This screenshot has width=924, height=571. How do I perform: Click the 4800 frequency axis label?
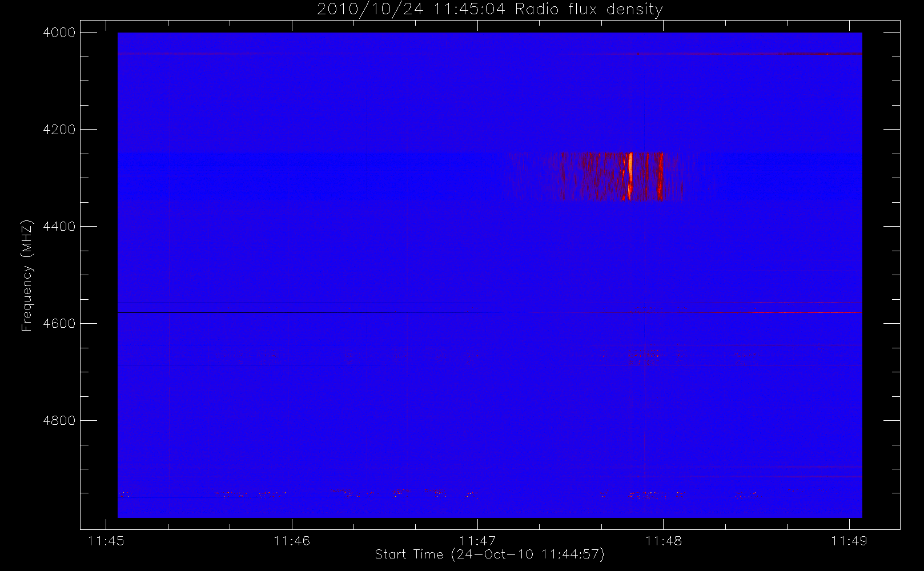[59, 421]
